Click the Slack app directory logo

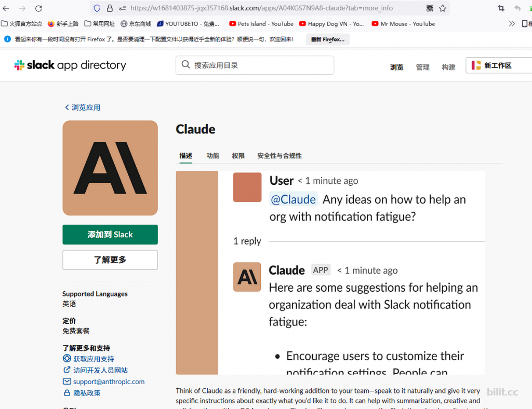70,65
